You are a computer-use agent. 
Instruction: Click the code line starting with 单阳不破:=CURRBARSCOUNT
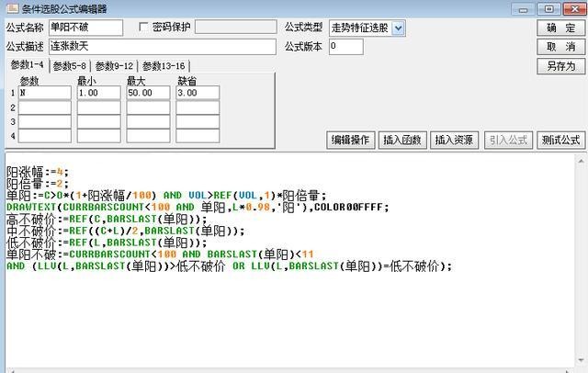point(160,254)
